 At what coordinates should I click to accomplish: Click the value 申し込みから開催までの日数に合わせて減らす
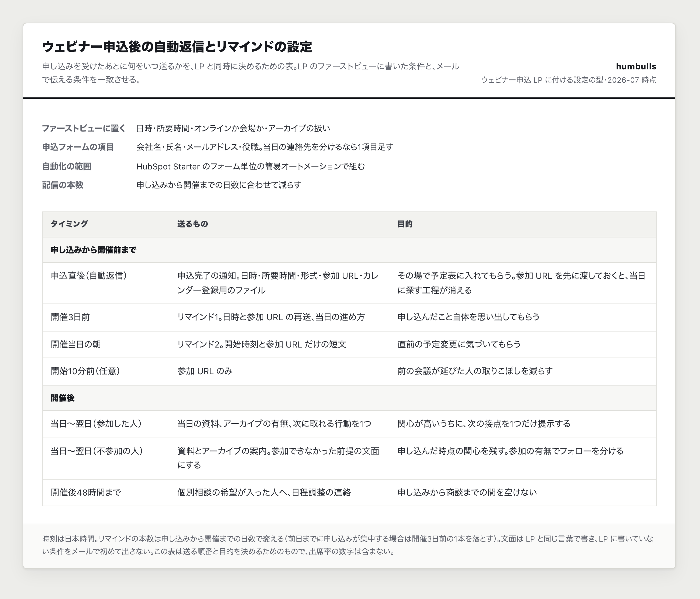(x=219, y=185)
